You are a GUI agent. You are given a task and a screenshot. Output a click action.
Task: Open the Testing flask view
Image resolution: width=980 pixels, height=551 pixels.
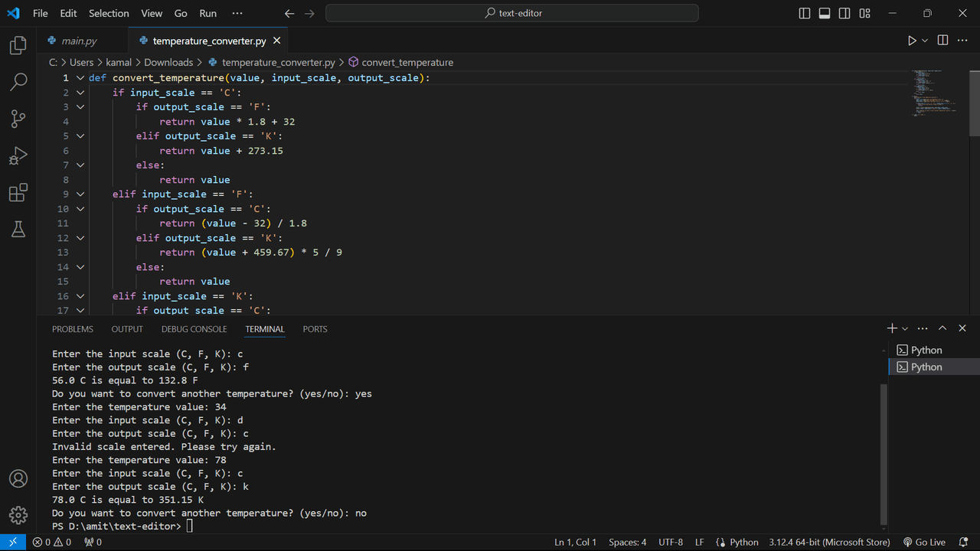point(18,228)
